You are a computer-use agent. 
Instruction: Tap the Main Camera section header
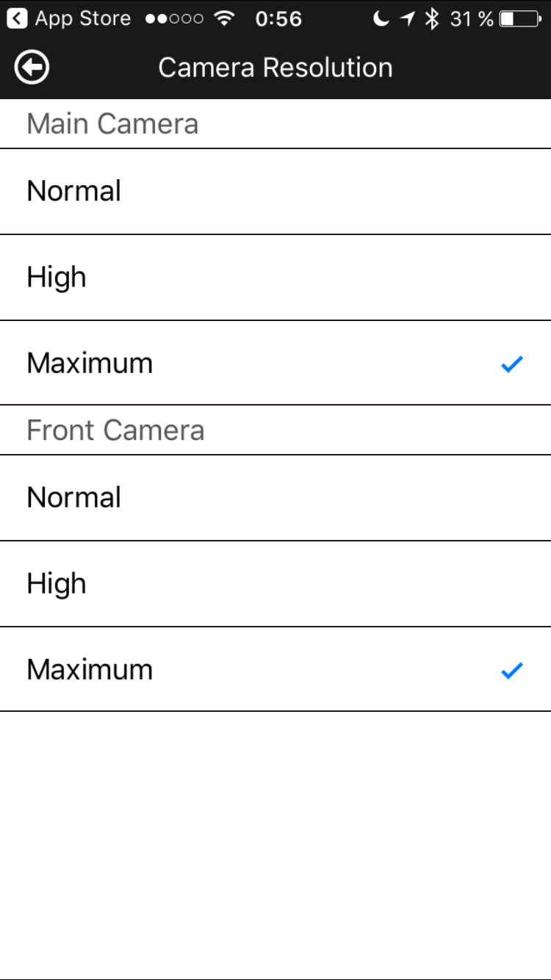pos(112,123)
